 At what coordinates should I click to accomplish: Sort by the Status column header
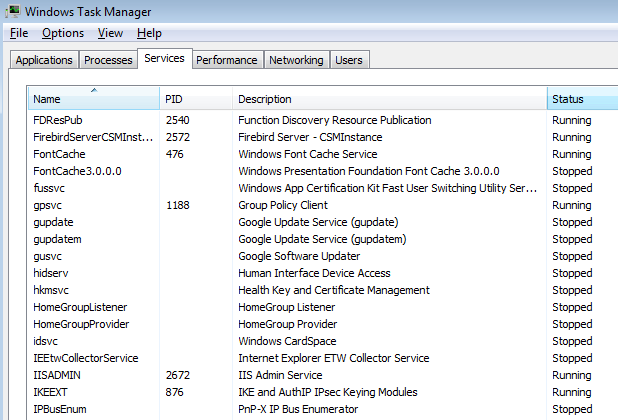pos(583,98)
